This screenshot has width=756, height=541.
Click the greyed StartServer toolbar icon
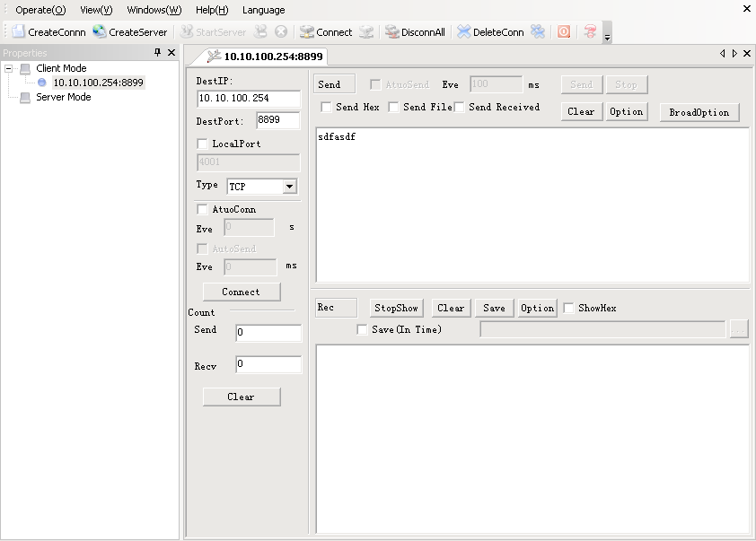point(187,31)
